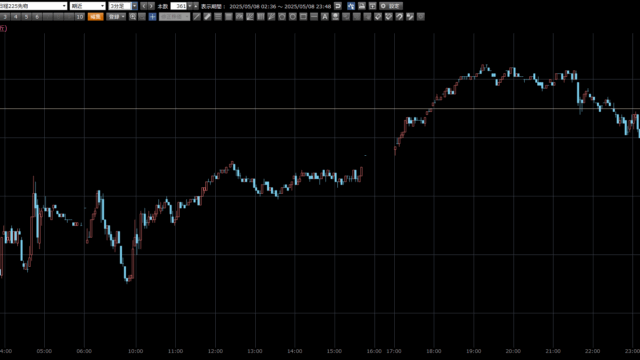Switch to layout tab 6

pyautogui.click(x=37, y=17)
